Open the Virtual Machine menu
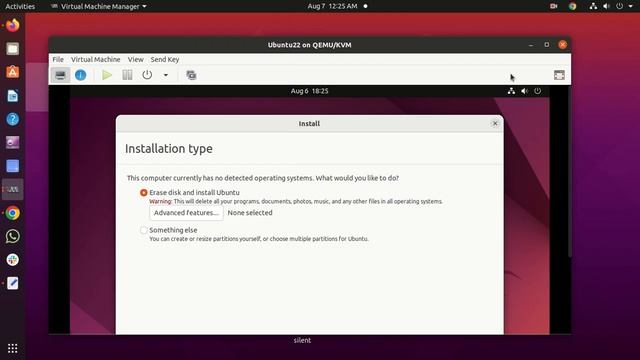 pyautogui.click(x=96, y=60)
